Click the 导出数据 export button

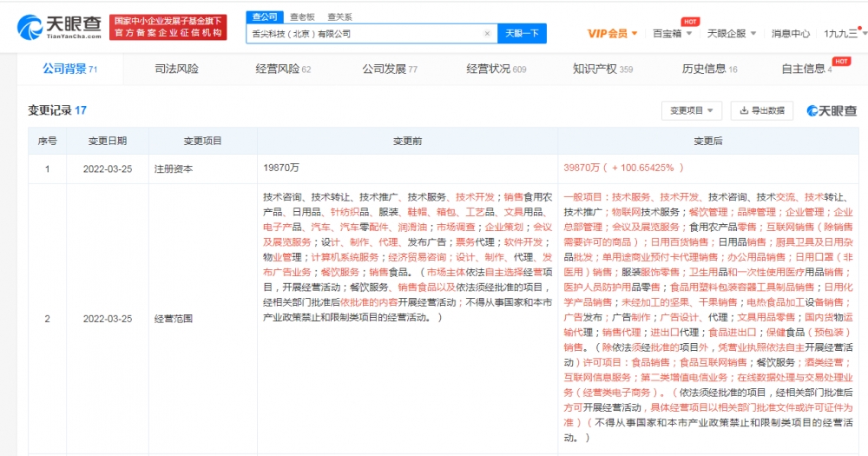[762, 111]
